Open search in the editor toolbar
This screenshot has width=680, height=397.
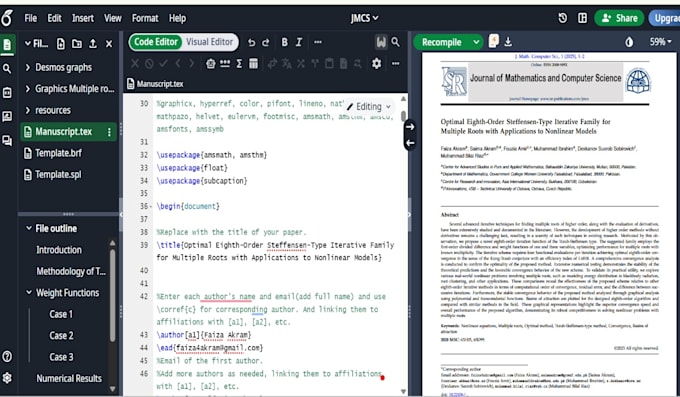point(396,42)
